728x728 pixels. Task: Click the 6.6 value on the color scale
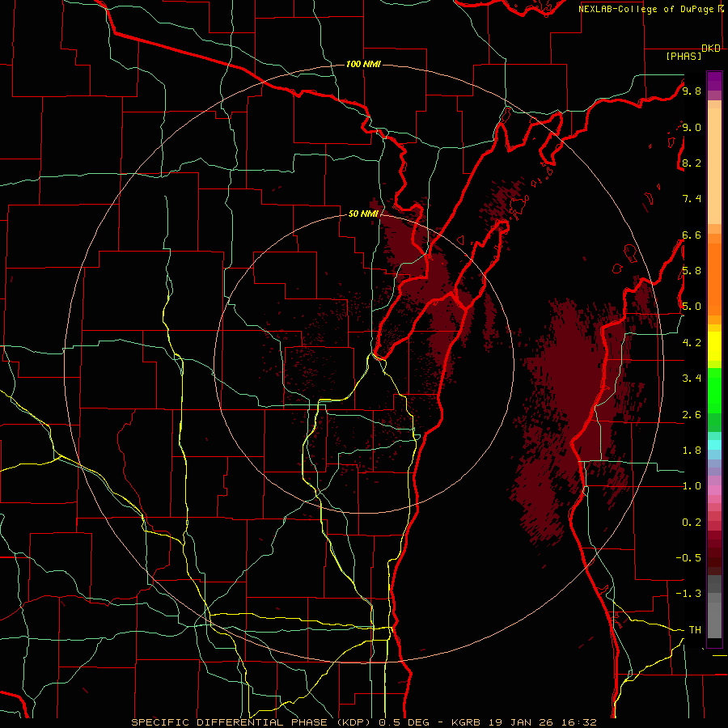point(692,235)
